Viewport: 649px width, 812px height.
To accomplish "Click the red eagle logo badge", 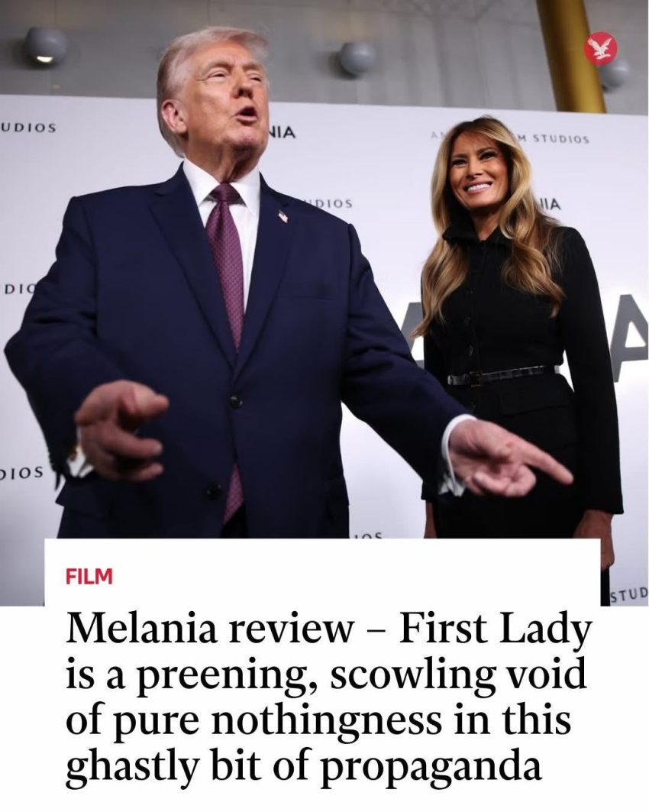I will pyautogui.click(x=600, y=48).
